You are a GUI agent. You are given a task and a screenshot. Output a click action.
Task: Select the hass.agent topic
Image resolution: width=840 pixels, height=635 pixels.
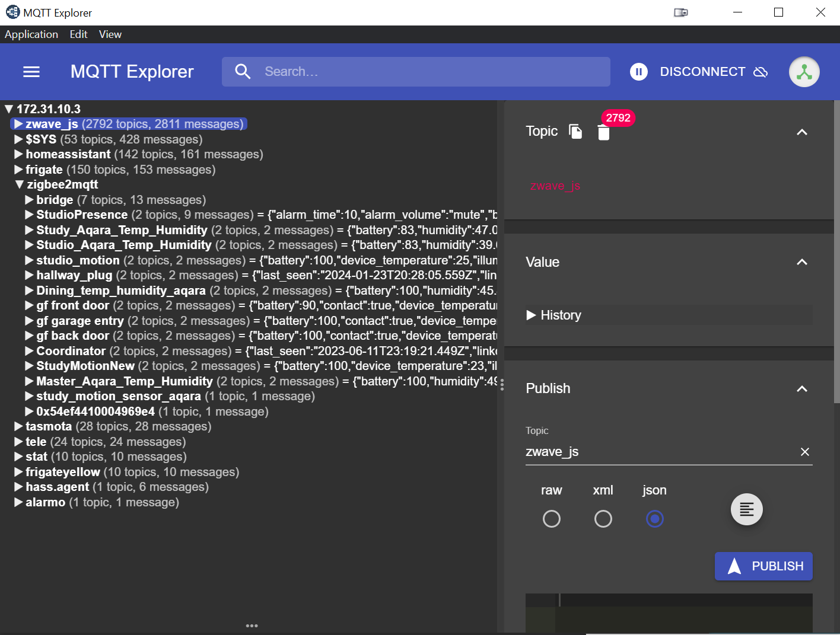click(x=58, y=487)
